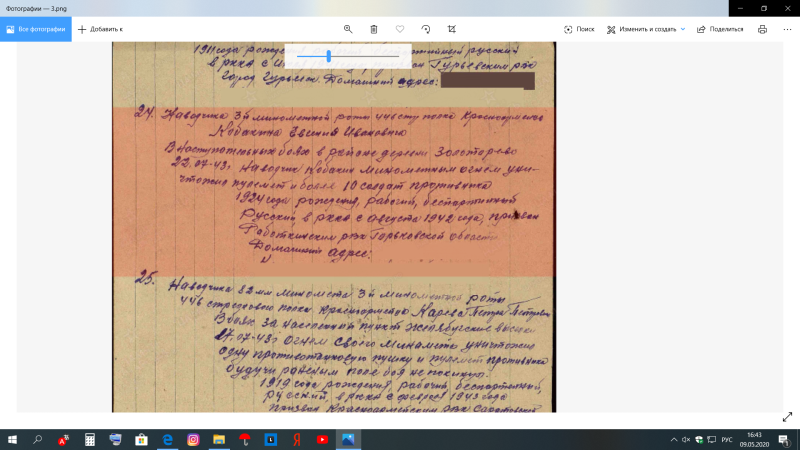
Task: Open the crop tool
Action: pyautogui.click(x=452, y=29)
